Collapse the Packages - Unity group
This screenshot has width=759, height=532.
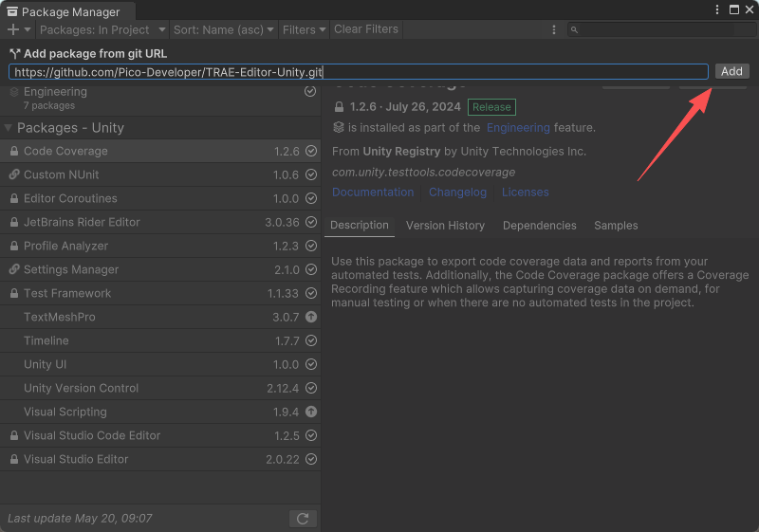8,128
